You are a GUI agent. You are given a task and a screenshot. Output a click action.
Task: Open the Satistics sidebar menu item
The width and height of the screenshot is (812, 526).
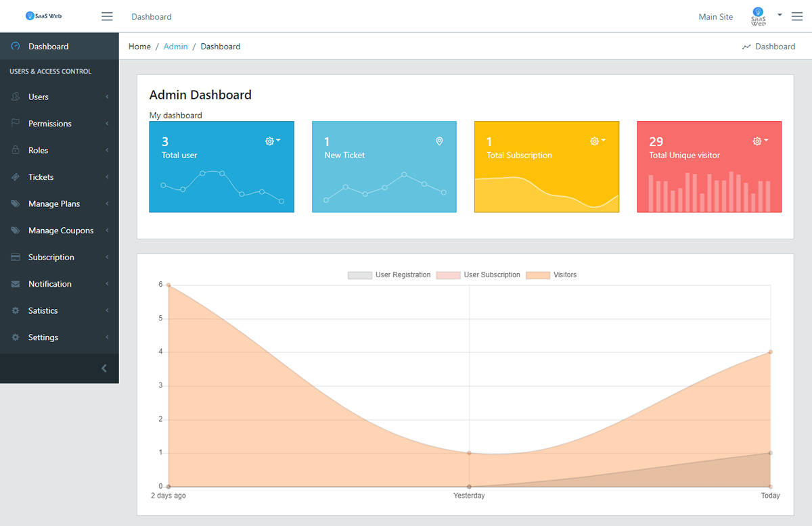click(x=60, y=311)
